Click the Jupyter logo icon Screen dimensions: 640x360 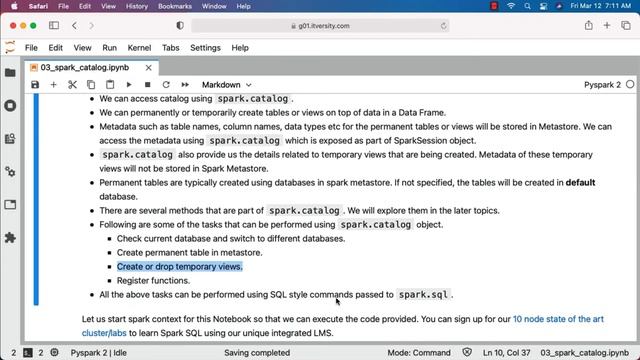pos(10,47)
